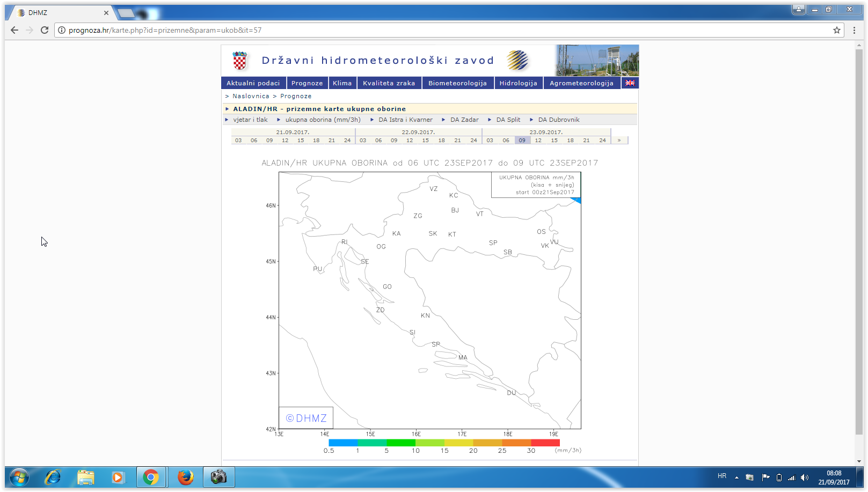This screenshot has width=868, height=492.
Task: Open the Biometeorologija menu
Action: [x=457, y=83]
